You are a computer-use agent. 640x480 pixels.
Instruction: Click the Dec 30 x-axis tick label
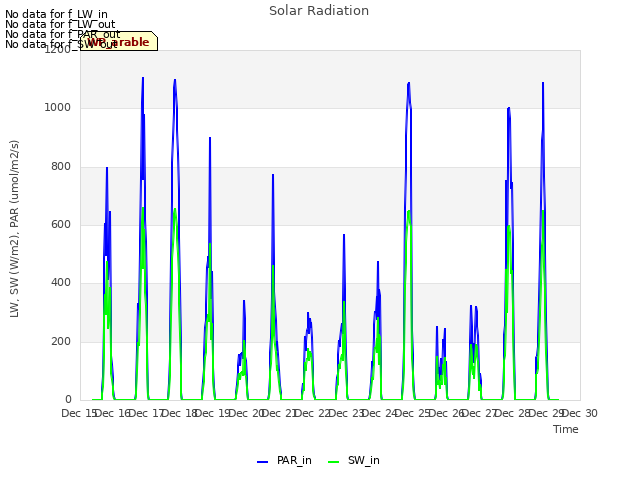coord(580,413)
